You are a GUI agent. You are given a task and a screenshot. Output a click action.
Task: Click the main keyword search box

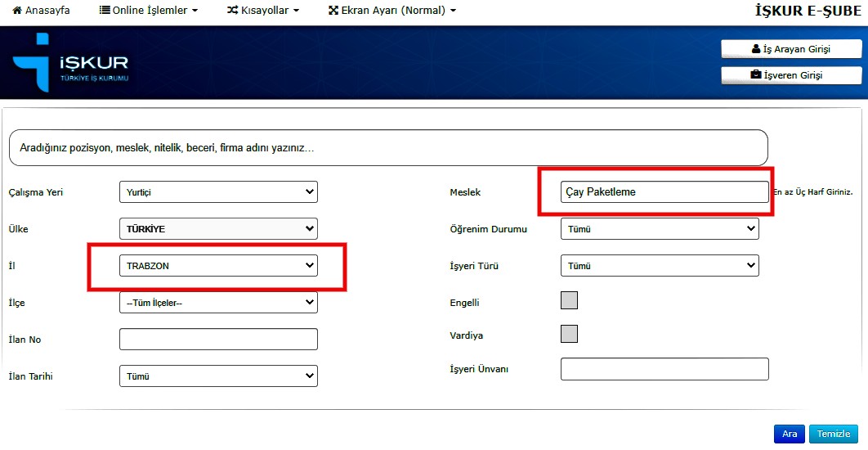pos(388,148)
